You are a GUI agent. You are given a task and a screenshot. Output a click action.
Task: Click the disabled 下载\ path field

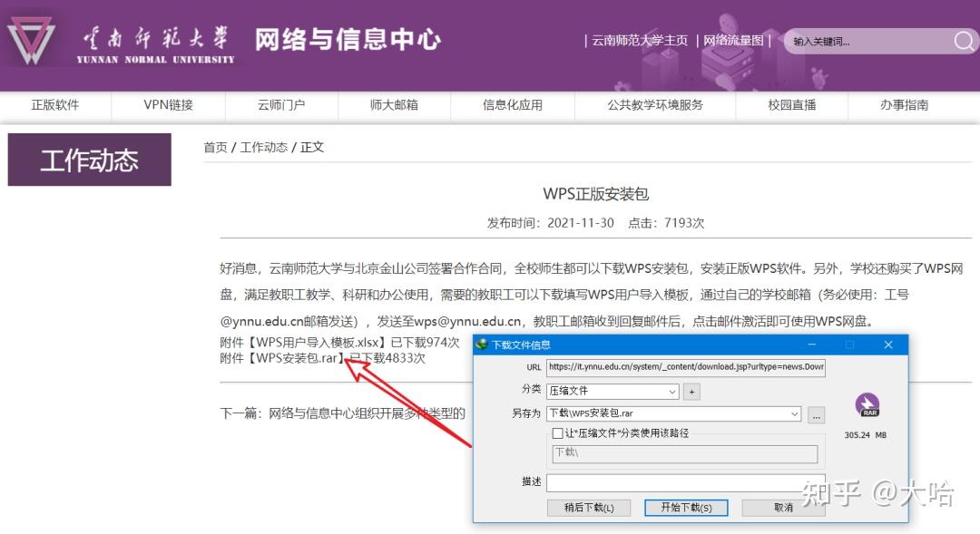point(684,453)
